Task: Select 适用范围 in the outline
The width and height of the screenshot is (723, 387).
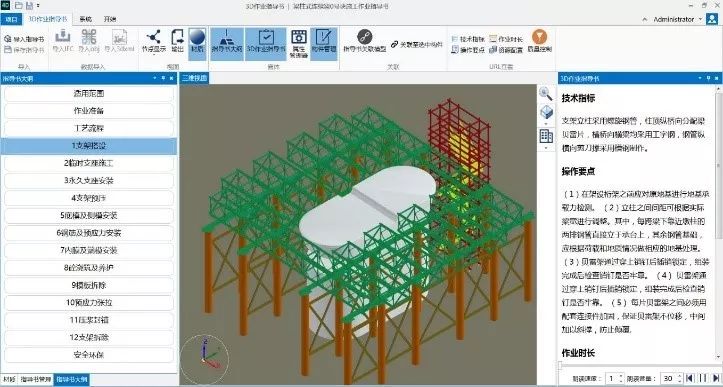Action: tap(89, 93)
